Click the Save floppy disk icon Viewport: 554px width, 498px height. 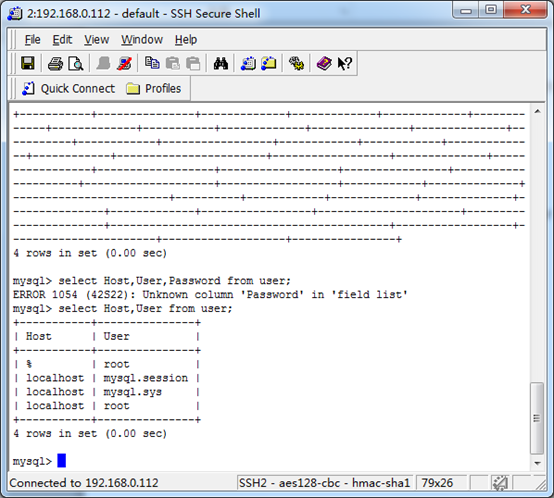coord(28,64)
